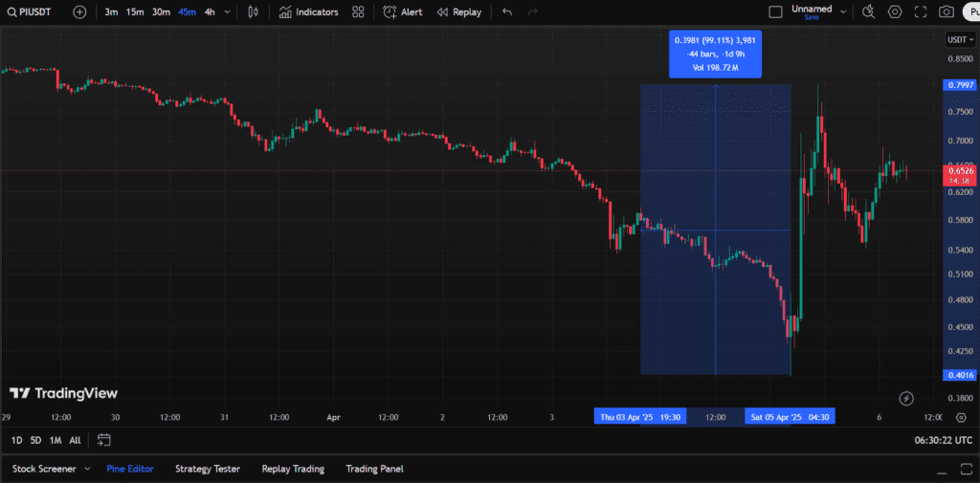Open the Trading Panel tab
Image resolution: width=980 pixels, height=483 pixels.
point(374,469)
